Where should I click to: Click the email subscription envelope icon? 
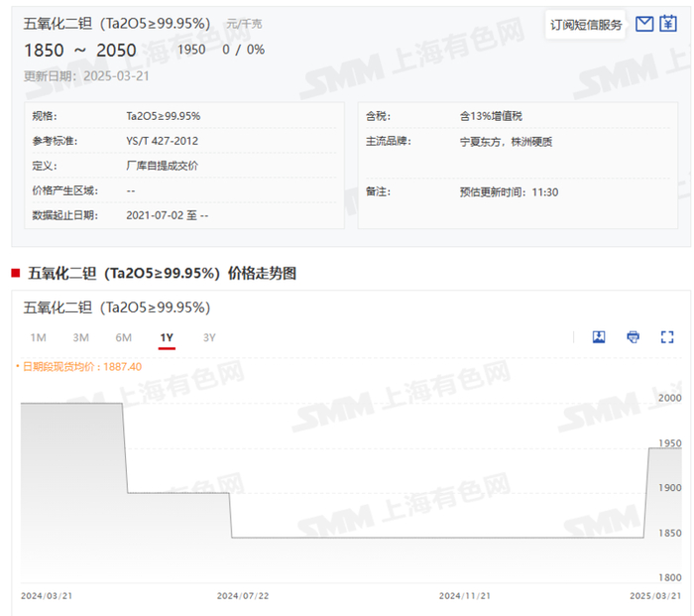(x=644, y=24)
